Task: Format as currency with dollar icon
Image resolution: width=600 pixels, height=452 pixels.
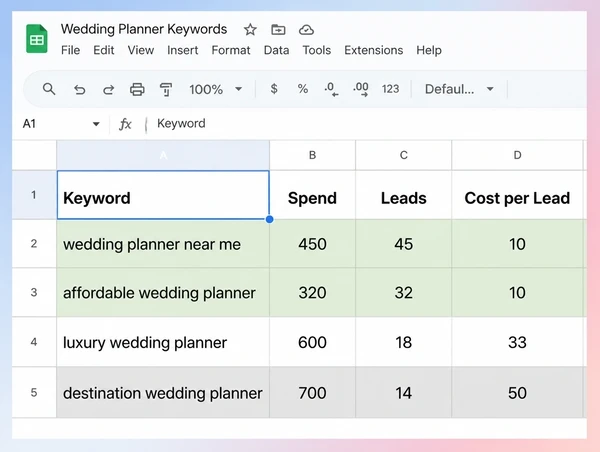Action: click(x=274, y=89)
